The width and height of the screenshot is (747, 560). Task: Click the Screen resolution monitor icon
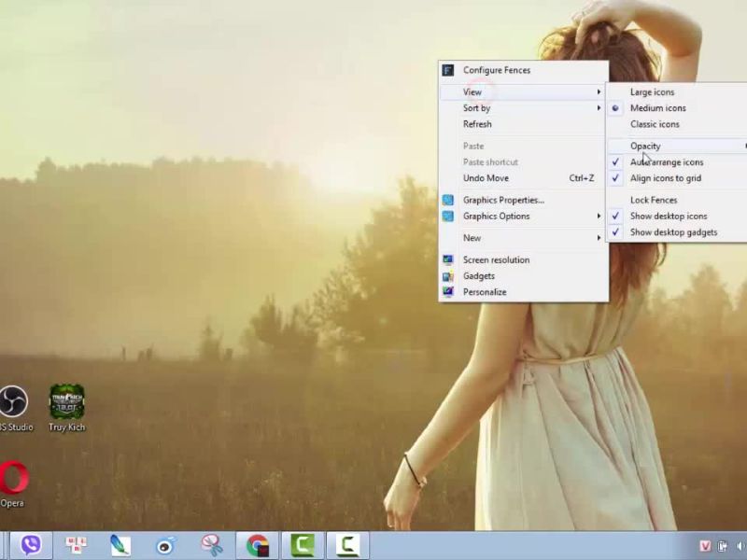pyautogui.click(x=448, y=260)
